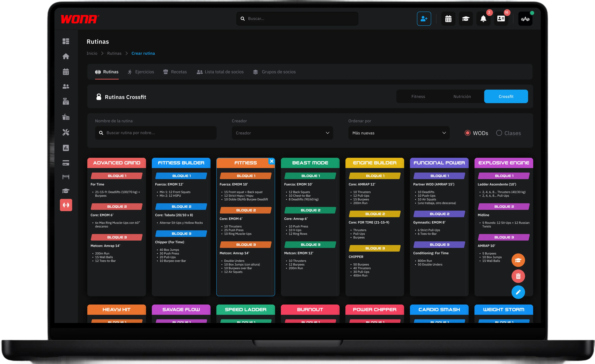Select the WODs radio button

click(x=467, y=133)
